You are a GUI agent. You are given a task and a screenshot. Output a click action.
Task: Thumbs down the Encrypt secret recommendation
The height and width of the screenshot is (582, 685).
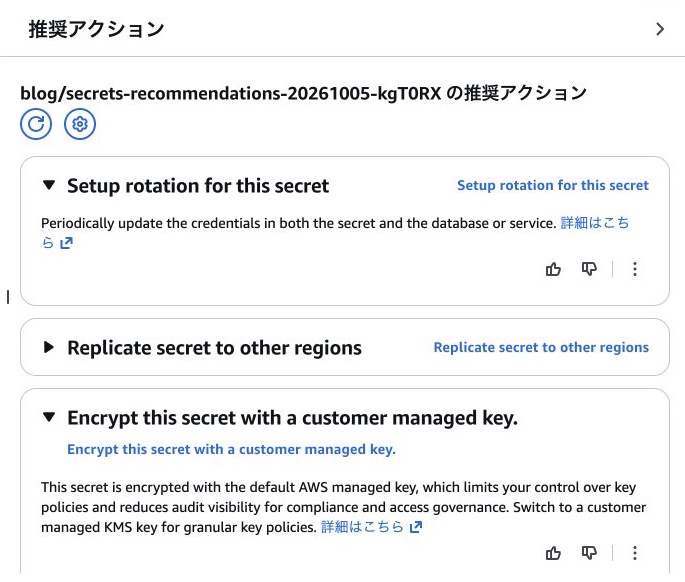click(589, 553)
